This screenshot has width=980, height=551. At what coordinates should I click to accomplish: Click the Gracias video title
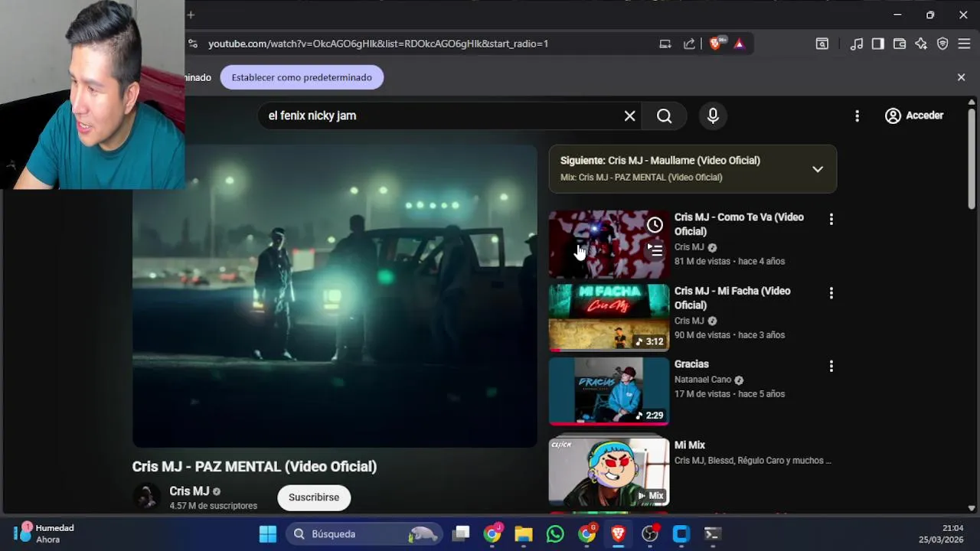[691, 364]
